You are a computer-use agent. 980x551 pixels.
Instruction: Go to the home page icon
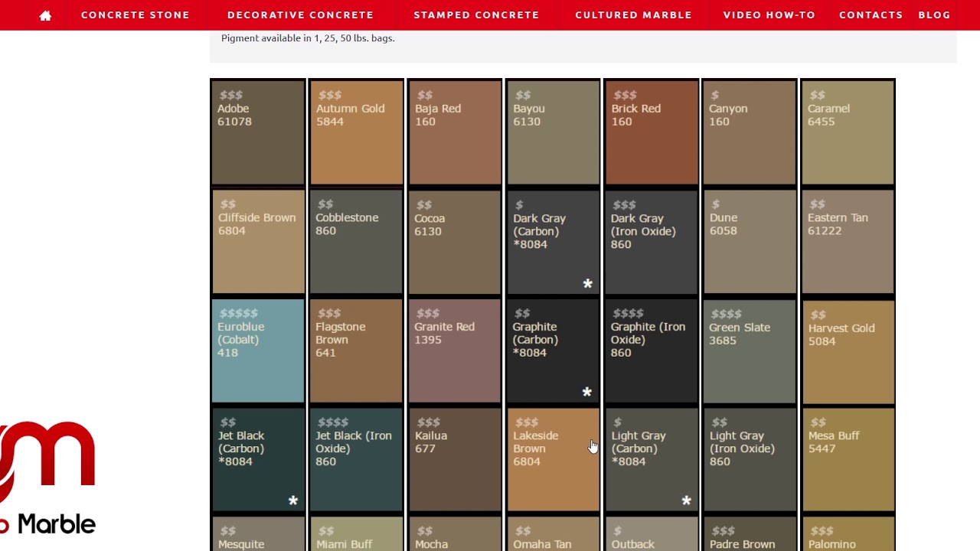[x=45, y=15]
